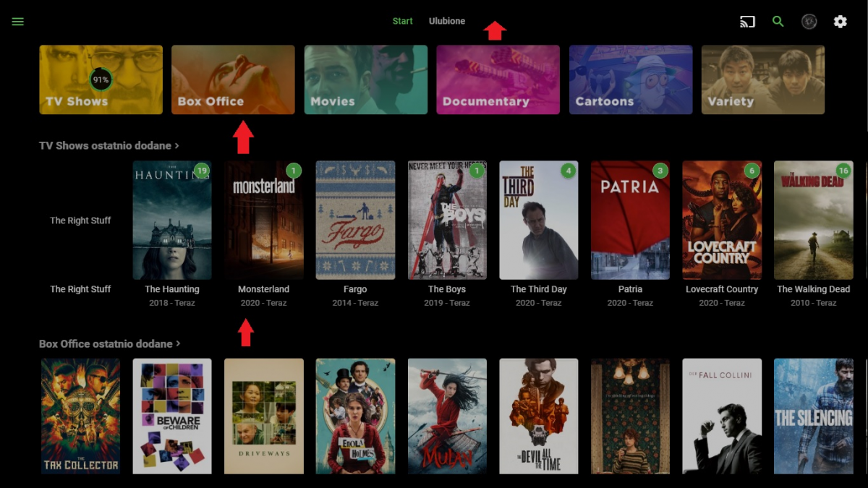The height and width of the screenshot is (488, 868).
Task: Click "2014 - Teraz" under Fargo
Action: click(355, 303)
